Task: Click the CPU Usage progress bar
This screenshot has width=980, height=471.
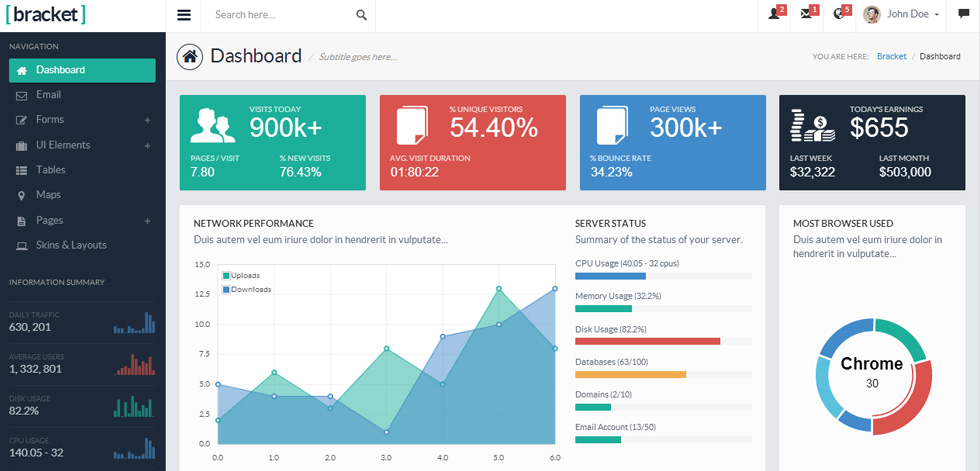Action: tap(663, 275)
